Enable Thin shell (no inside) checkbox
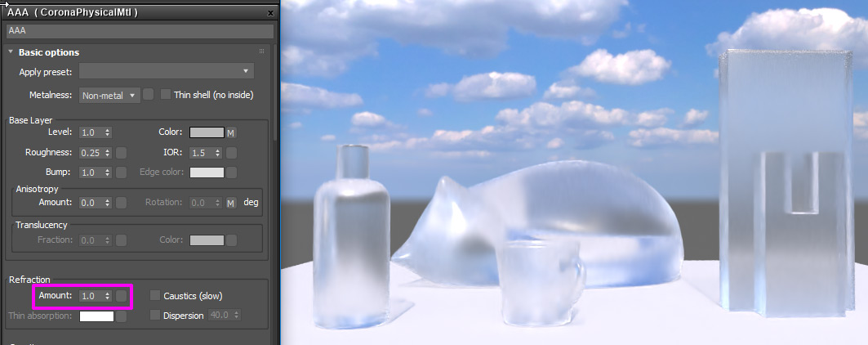This screenshot has height=345, width=868. pyautogui.click(x=166, y=94)
